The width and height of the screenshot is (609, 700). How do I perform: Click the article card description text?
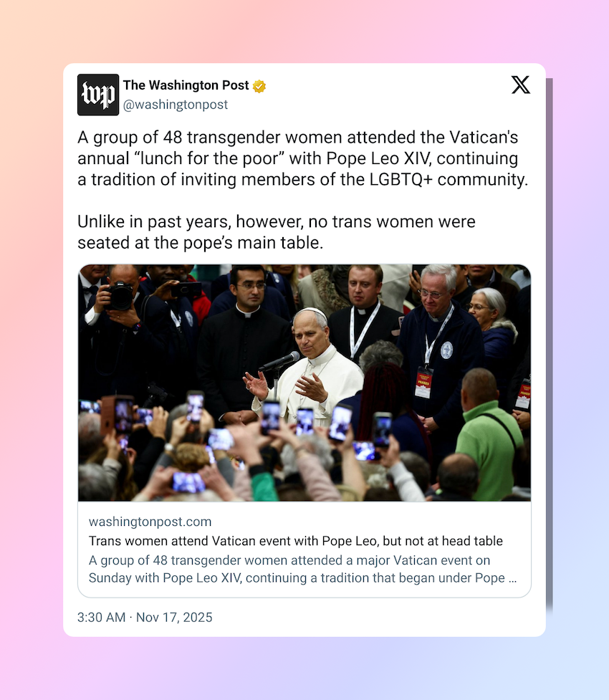pos(303,569)
